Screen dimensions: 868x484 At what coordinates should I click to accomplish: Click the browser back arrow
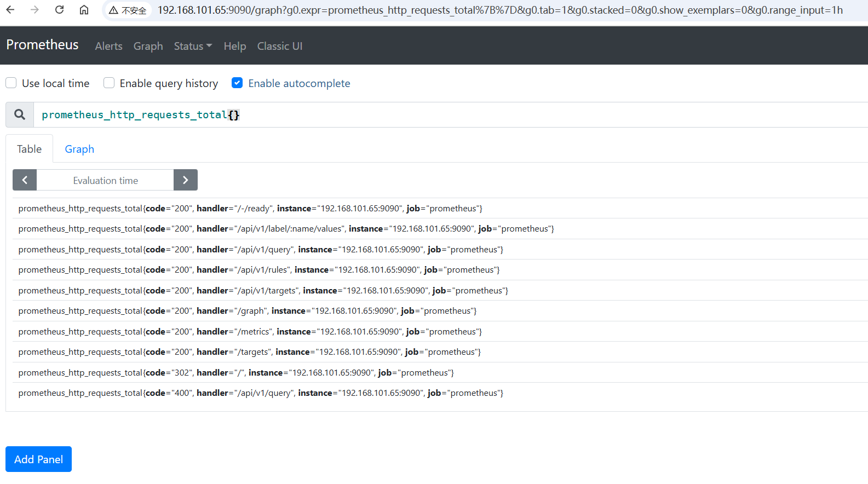[10, 10]
